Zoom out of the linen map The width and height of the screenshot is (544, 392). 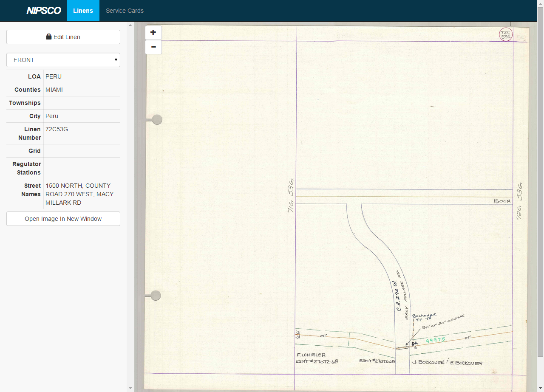point(153,47)
